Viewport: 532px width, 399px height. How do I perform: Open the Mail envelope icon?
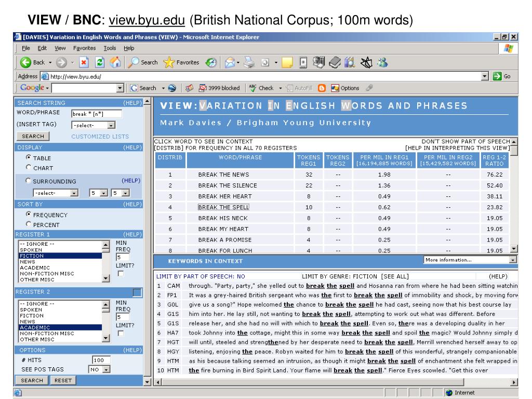tap(230, 62)
